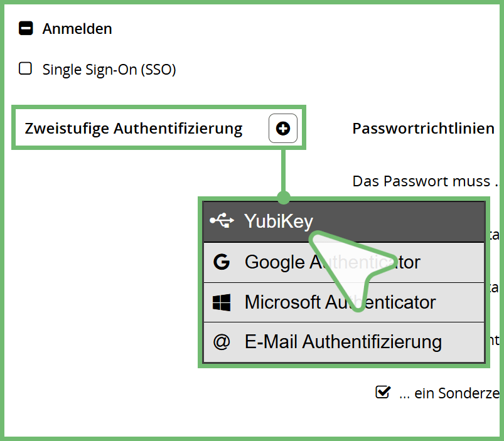This screenshot has height=441, width=504.
Task: Click the Google G logo icon
Action: [221, 262]
